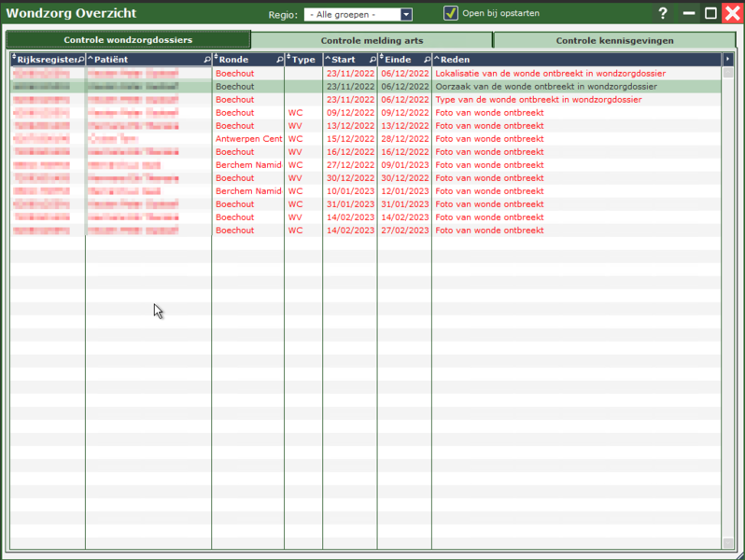The image size is (745, 560).
Task: Click the Antwerpen Cent ronde cell
Action: 248,138
